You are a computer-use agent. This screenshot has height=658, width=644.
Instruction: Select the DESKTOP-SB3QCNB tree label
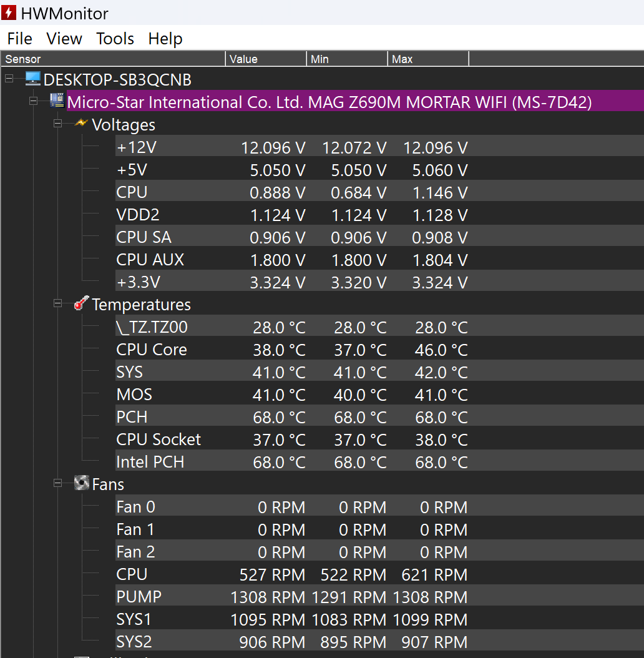coord(117,80)
